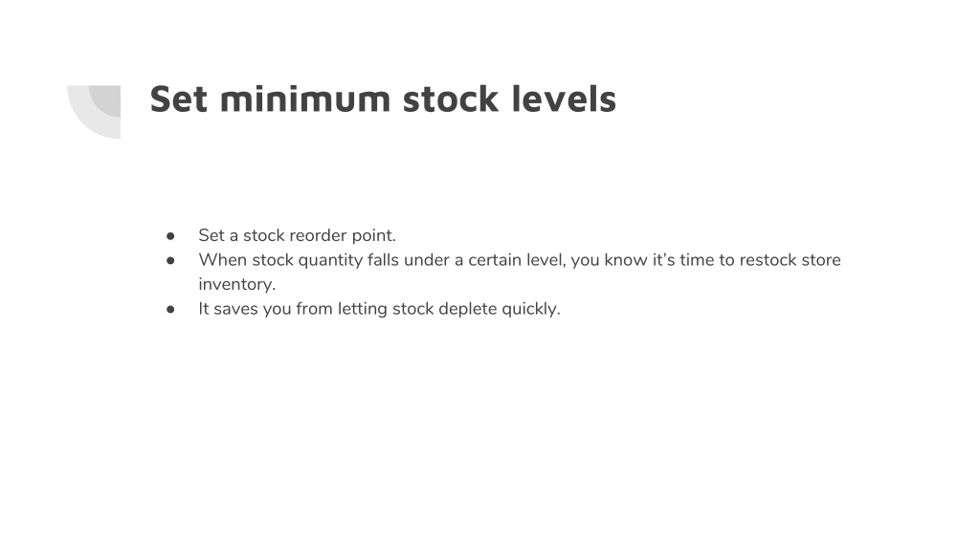Click the words 'certain level,' in second bullet

517,260
